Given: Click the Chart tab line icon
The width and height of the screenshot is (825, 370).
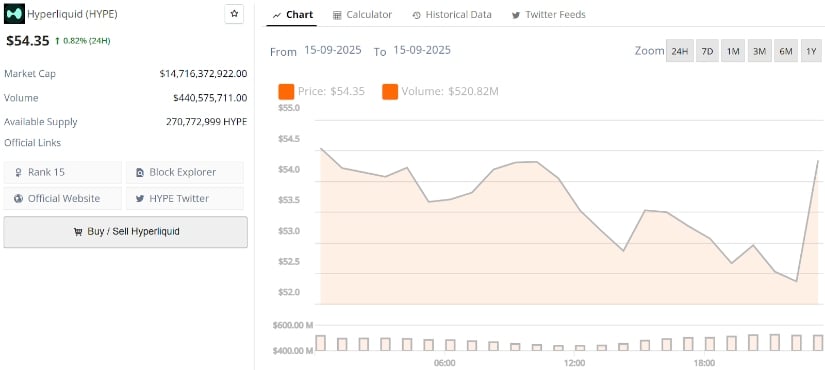Looking at the screenshot, I should click(x=277, y=15).
